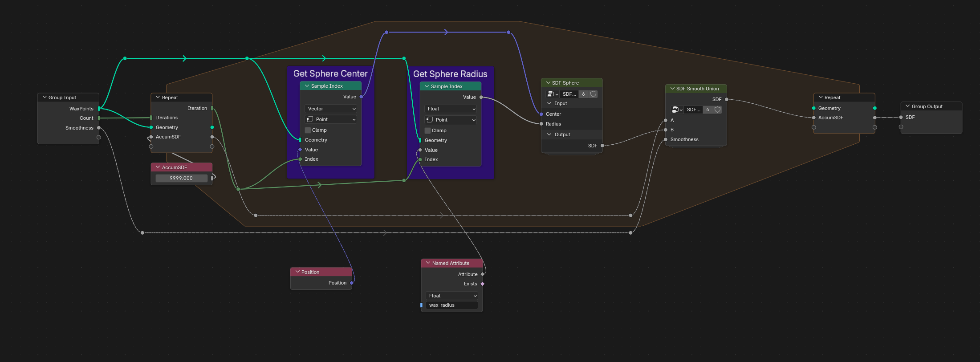Viewport: 980px width, 362px height.
Task: Select the Get Sphere Center frame label
Action: pyautogui.click(x=330, y=73)
